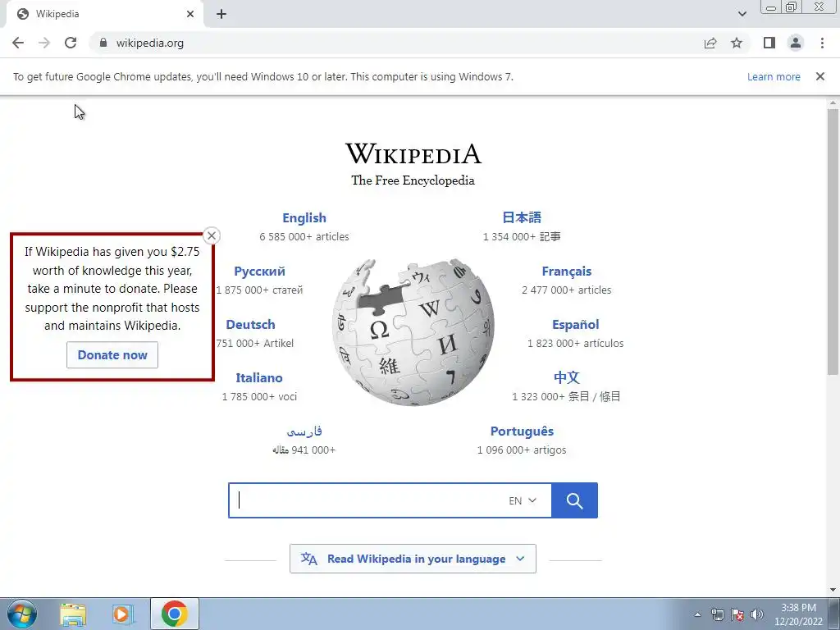The width and height of the screenshot is (840, 630).
Task: Open Русский Wikipedia
Action: click(x=259, y=272)
